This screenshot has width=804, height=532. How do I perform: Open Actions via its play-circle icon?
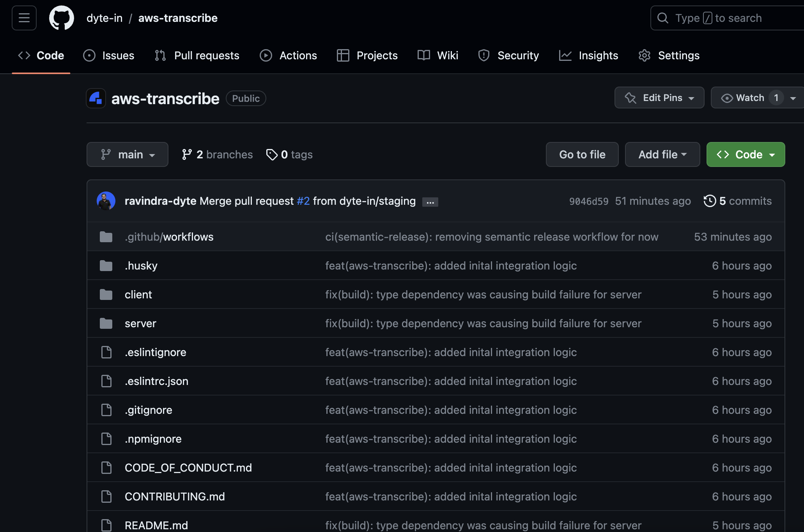tap(266, 55)
